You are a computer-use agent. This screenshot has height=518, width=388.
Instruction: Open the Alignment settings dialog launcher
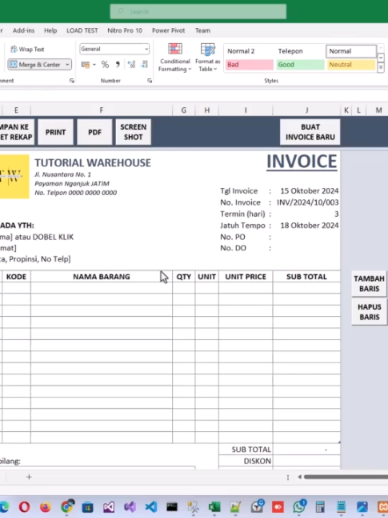coord(72,80)
